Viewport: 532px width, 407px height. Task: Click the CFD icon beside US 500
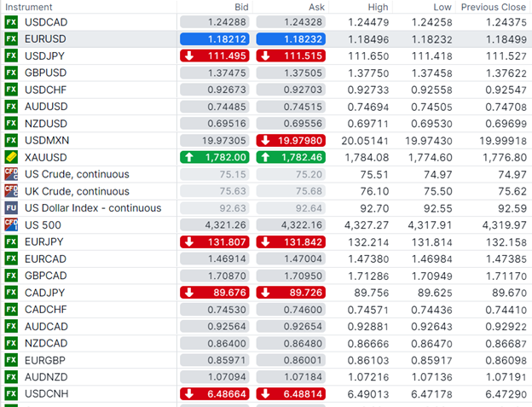tap(11, 224)
